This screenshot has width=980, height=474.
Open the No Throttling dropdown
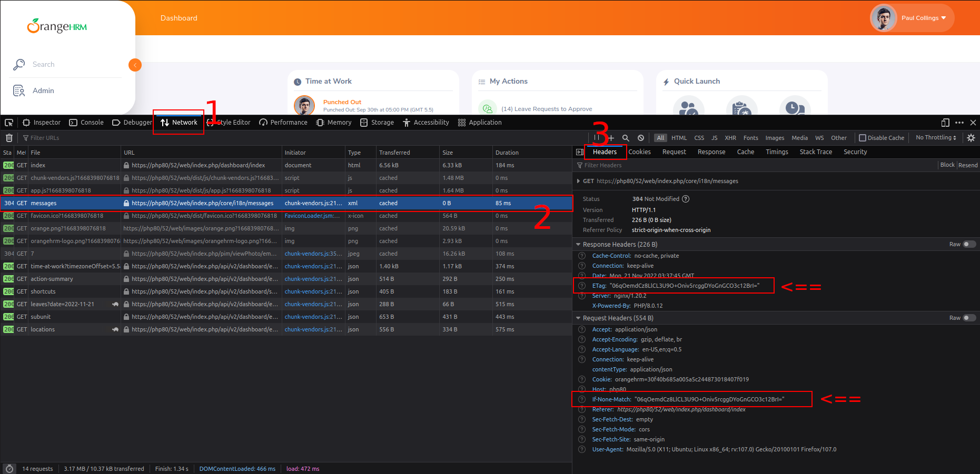pyautogui.click(x=935, y=137)
